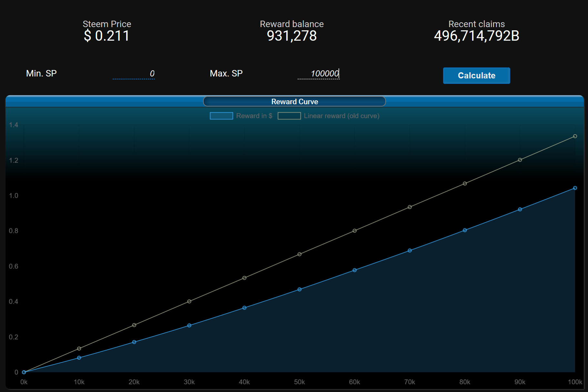The image size is (588, 392).
Task: Toggle the 'Reward in $' legend label
Action: [x=254, y=116]
